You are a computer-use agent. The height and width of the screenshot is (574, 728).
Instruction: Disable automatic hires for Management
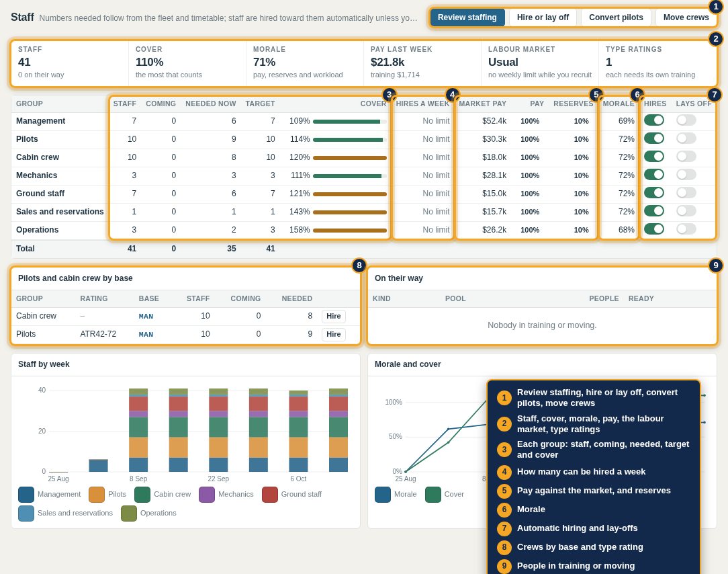[653, 120]
